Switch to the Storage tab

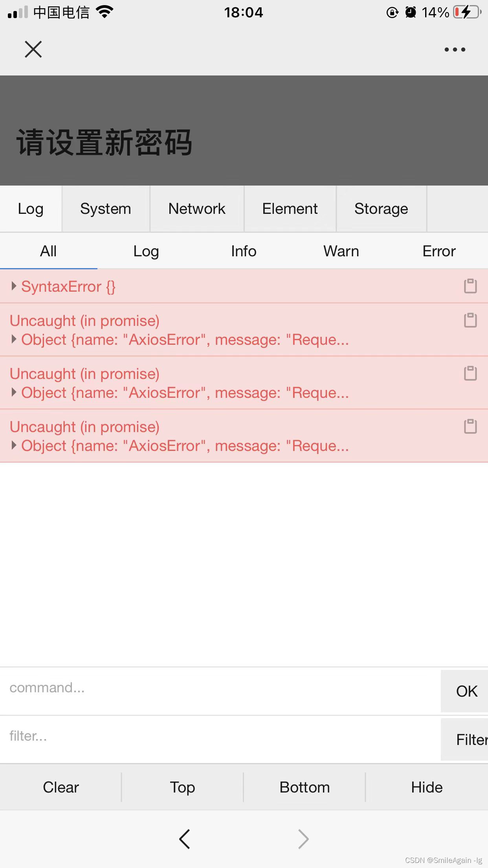[x=381, y=208]
